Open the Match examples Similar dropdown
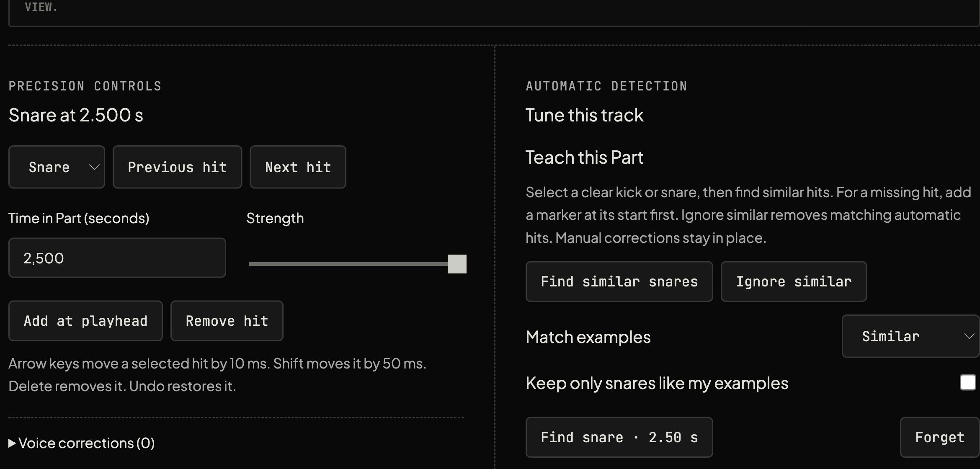 pyautogui.click(x=910, y=336)
